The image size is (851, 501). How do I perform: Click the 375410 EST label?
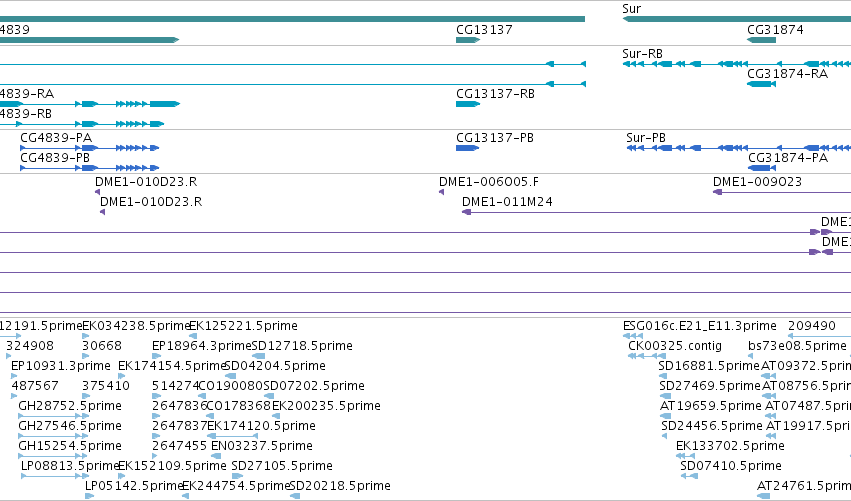pos(106,386)
